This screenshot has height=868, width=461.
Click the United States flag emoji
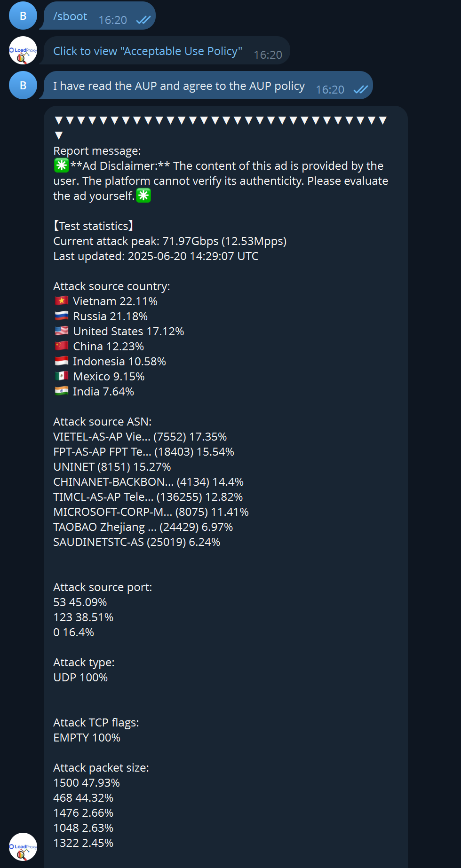coord(62,331)
